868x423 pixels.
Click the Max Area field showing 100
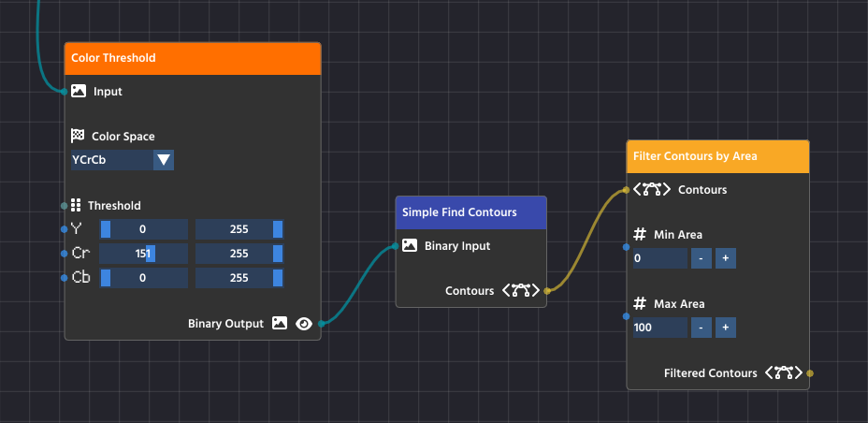[x=659, y=328]
